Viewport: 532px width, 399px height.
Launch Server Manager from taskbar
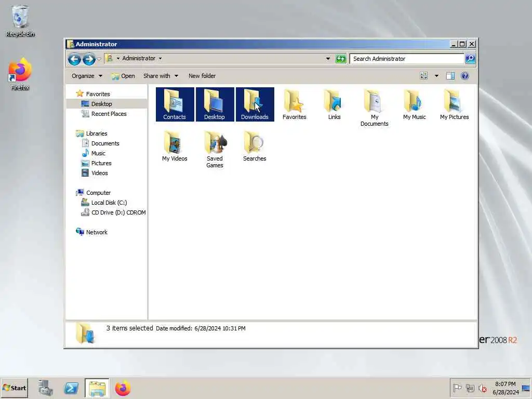click(x=46, y=388)
